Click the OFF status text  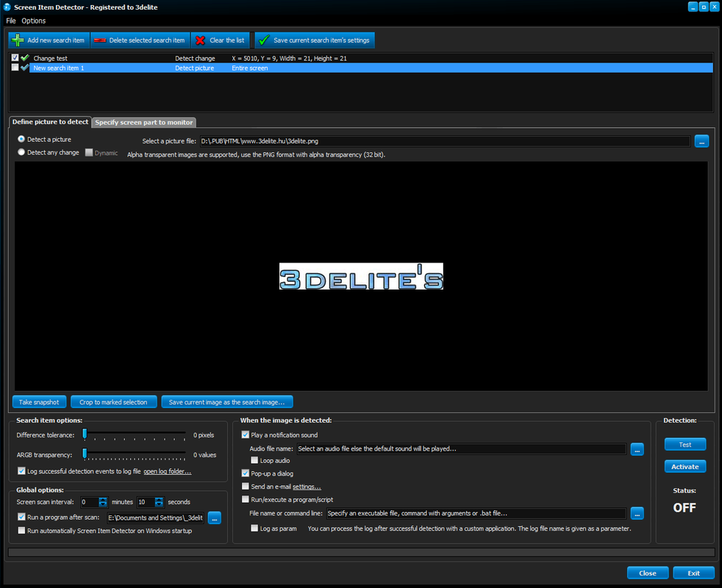685,508
